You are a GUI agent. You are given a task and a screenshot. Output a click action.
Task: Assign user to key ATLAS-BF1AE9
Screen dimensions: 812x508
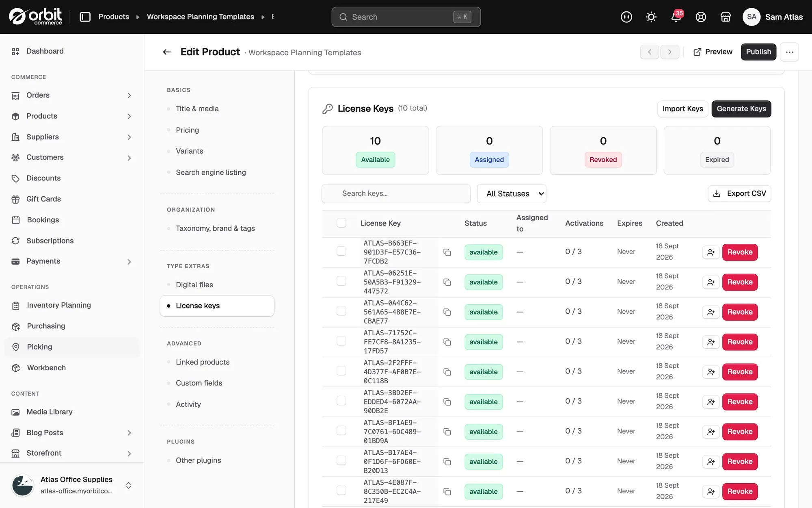tap(711, 432)
